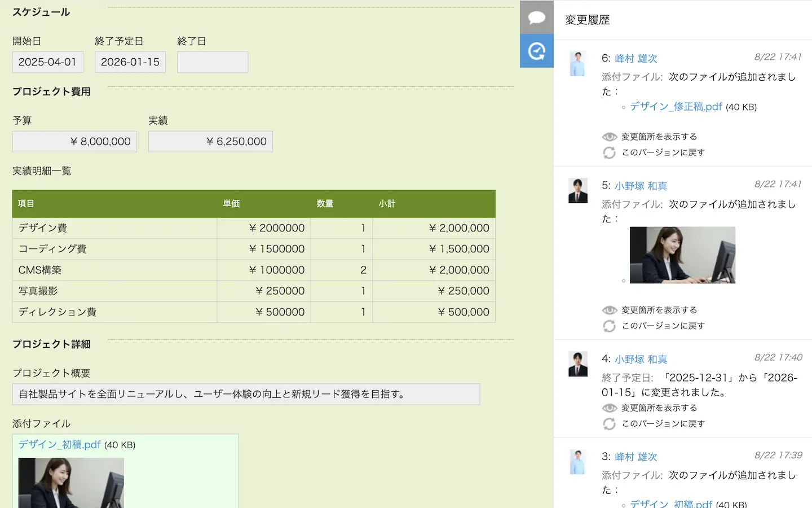The image size is (812, 508).
Task: Click eye icon for version 6 changes
Action: tap(609, 137)
